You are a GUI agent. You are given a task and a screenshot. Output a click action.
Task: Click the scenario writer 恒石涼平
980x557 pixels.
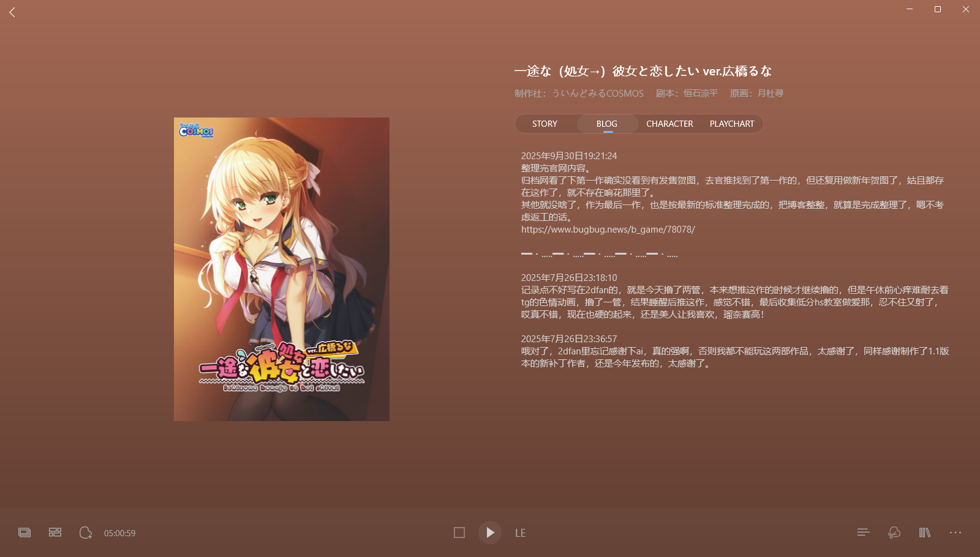pyautogui.click(x=700, y=94)
